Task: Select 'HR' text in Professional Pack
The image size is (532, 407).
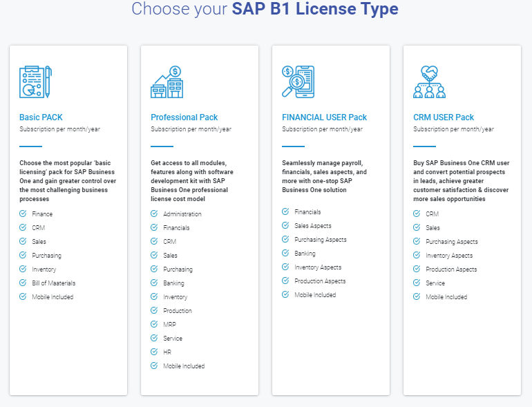Action: pyautogui.click(x=167, y=352)
